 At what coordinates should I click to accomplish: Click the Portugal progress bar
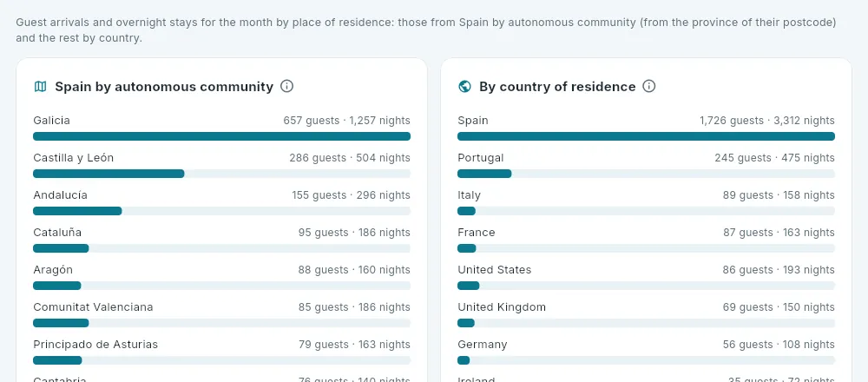click(646, 174)
